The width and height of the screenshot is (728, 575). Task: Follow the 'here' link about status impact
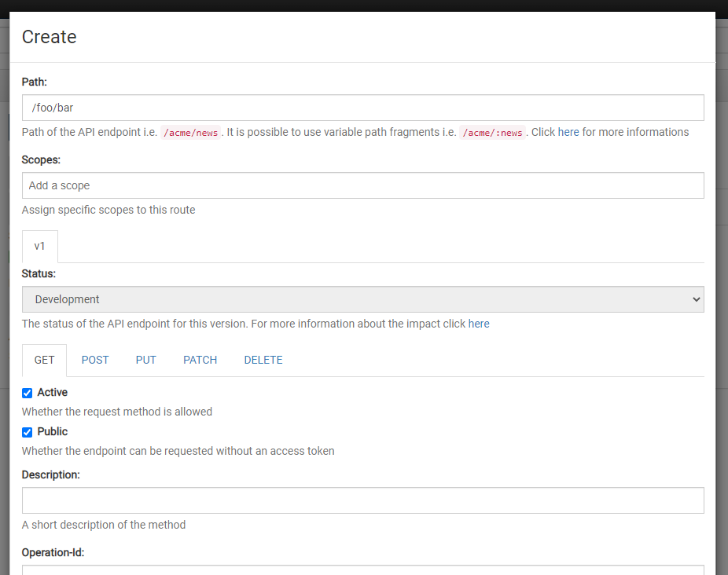(x=479, y=324)
